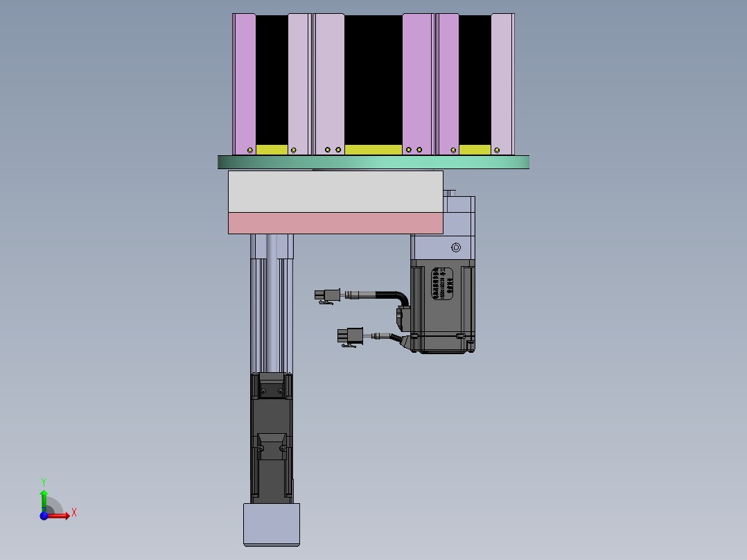Image resolution: width=747 pixels, height=560 pixels.
Task: Click the red X axis arrow of the triad
Action: coord(60,515)
